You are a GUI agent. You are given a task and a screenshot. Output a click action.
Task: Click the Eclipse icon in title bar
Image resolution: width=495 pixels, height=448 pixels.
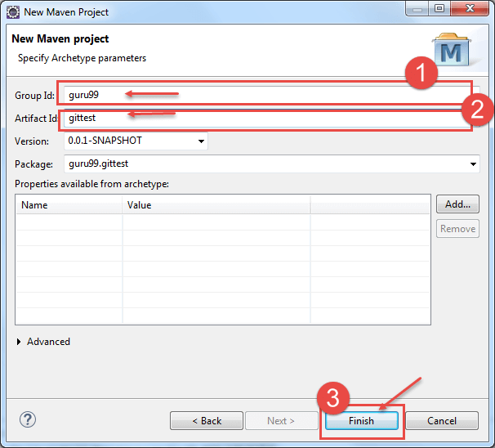click(13, 12)
